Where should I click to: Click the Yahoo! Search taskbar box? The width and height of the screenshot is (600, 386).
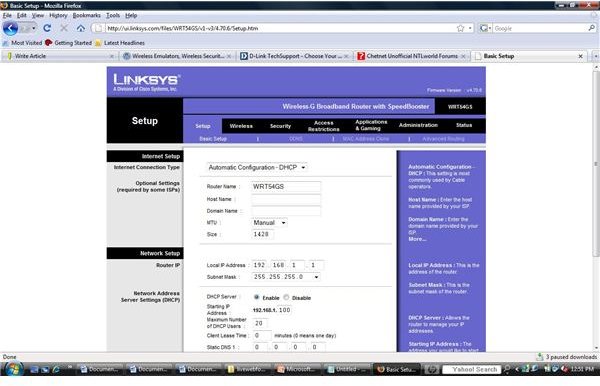471,370
